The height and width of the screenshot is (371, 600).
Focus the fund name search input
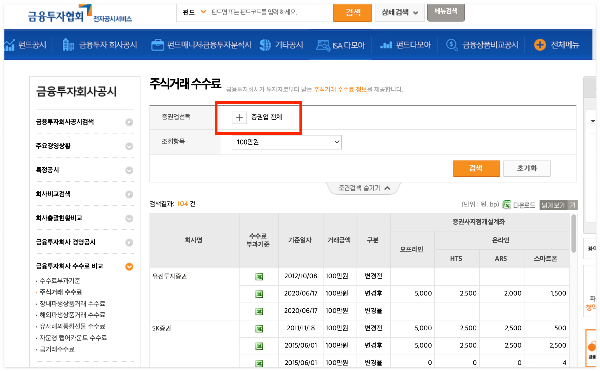(270, 12)
